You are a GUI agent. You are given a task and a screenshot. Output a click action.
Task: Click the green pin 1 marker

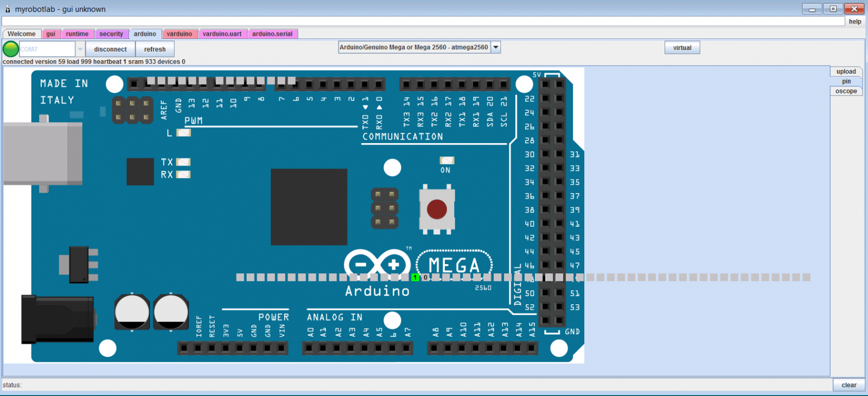pyautogui.click(x=415, y=277)
